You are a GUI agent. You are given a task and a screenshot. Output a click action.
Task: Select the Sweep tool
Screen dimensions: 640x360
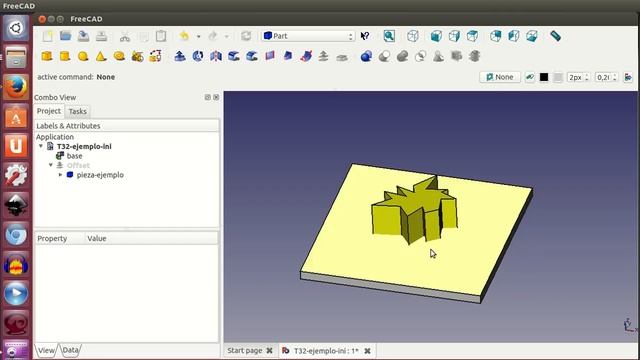click(x=306, y=56)
